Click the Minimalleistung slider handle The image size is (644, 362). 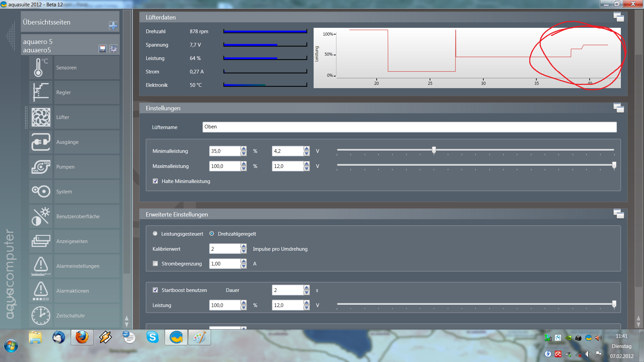[434, 150]
